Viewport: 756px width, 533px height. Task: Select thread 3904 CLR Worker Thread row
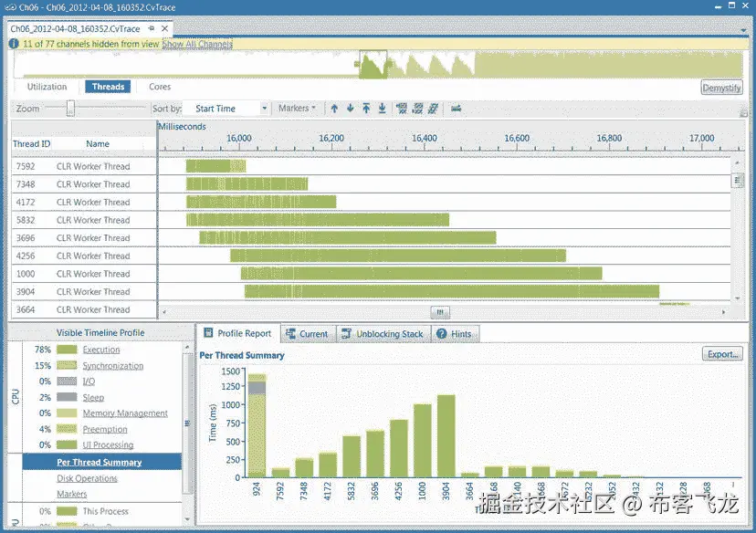tap(84, 291)
